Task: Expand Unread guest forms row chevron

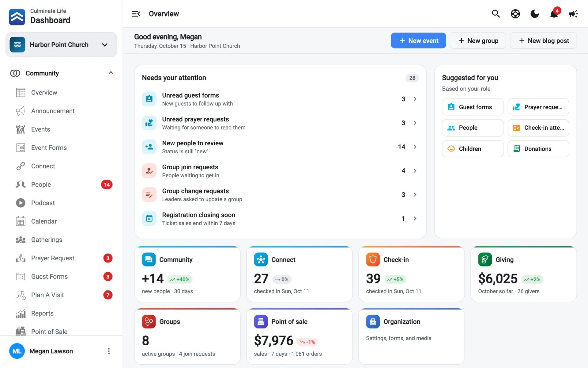Action: point(415,99)
